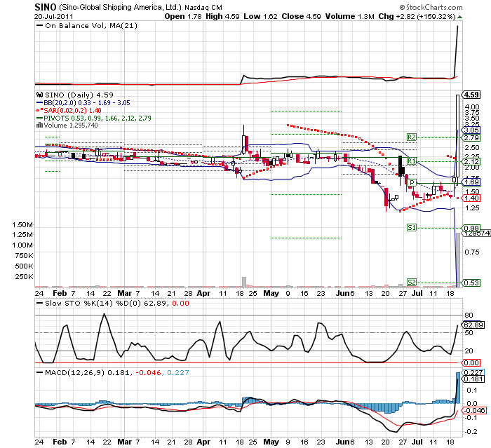
Task: Click the Chg +2.82 (+159.32%) readout
Action: (x=417, y=17)
